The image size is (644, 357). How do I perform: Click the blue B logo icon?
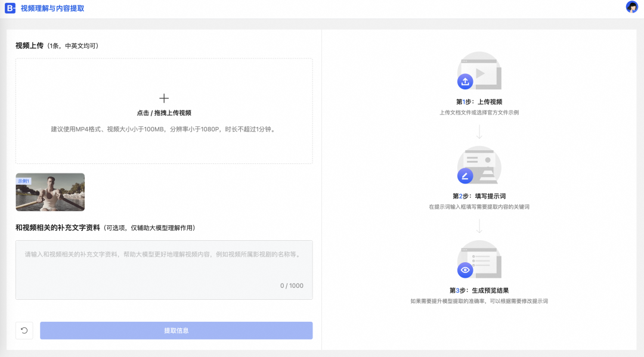(x=10, y=8)
